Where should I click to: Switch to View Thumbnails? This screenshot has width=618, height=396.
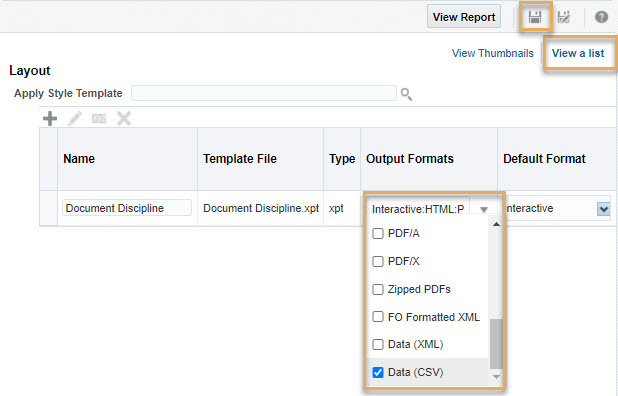tap(493, 53)
